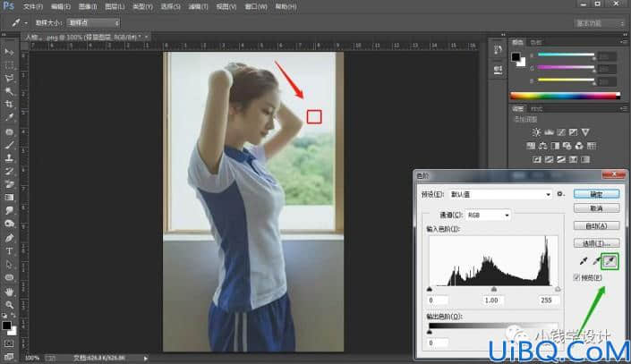Click the OK button in Levels dialog
This screenshot has height=364, width=631.
click(596, 194)
